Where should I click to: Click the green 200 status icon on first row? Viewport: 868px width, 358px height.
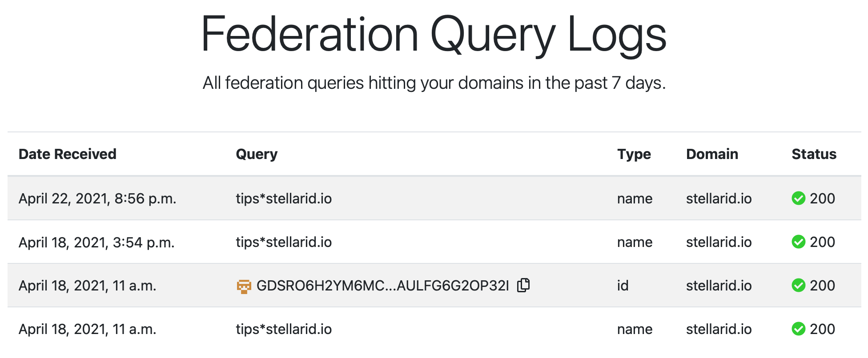pyautogui.click(x=799, y=199)
